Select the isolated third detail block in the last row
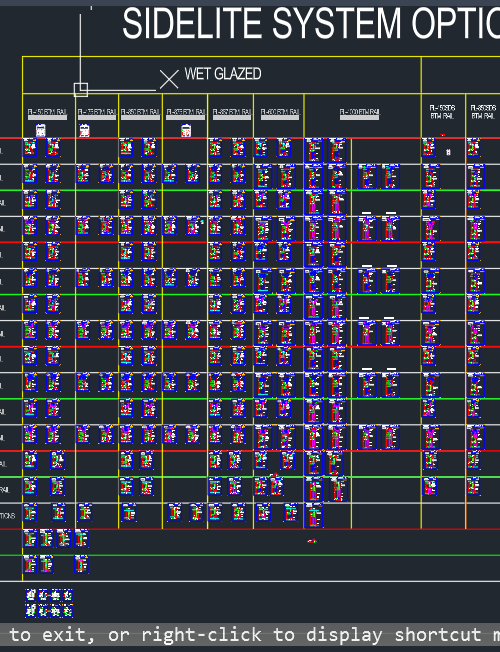This screenshot has height=652, width=500. point(82,565)
